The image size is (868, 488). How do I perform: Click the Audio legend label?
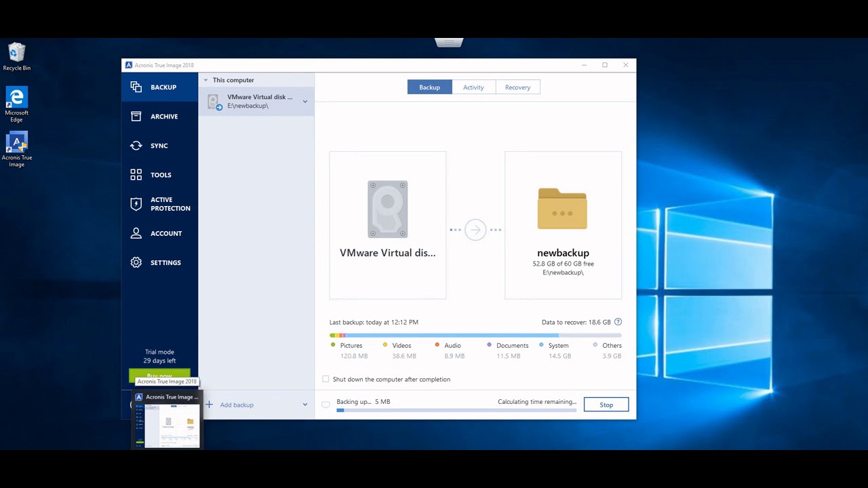(x=452, y=346)
